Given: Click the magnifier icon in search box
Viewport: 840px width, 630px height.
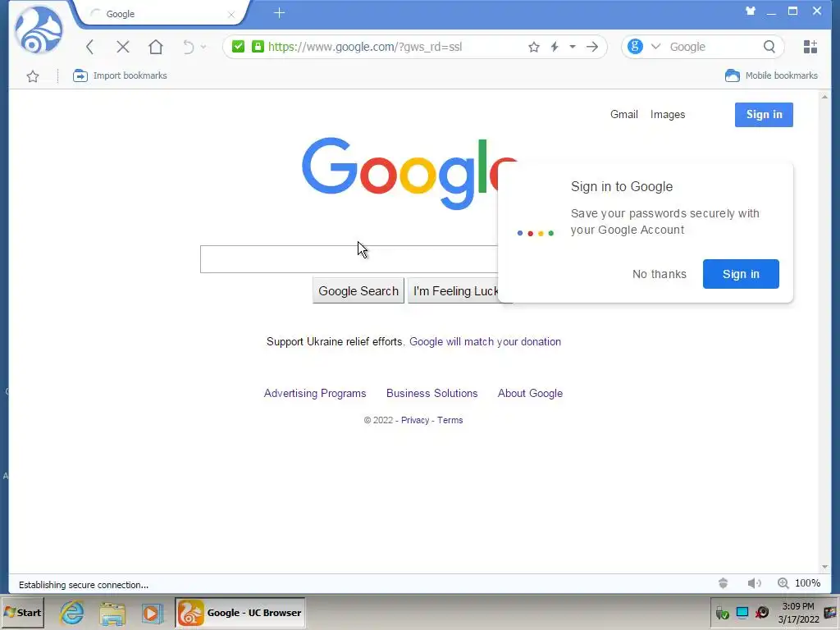Looking at the screenshot, I should [769, 47].
